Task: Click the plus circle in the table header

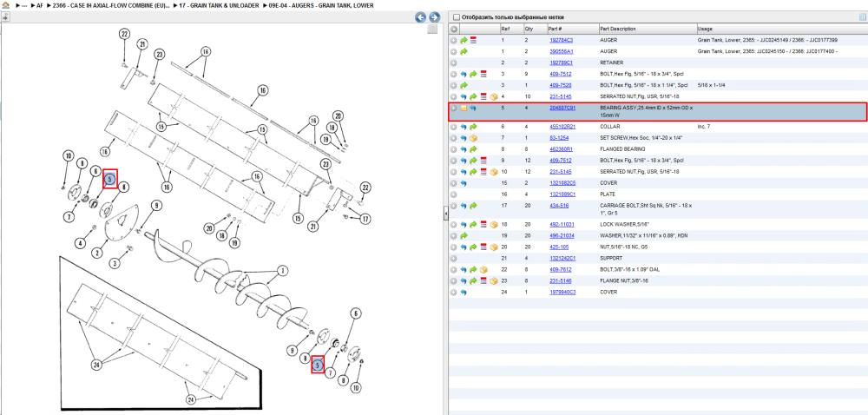Action: click(x=453, y=29)
